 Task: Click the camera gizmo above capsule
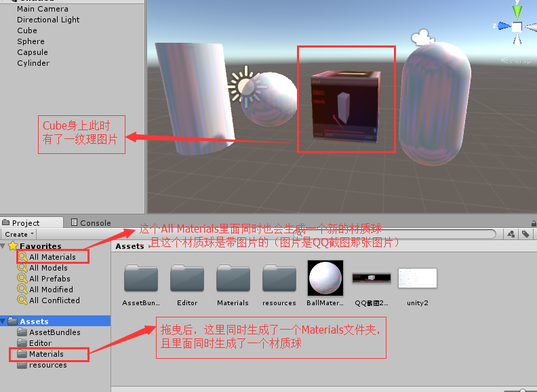coord(422,37)
